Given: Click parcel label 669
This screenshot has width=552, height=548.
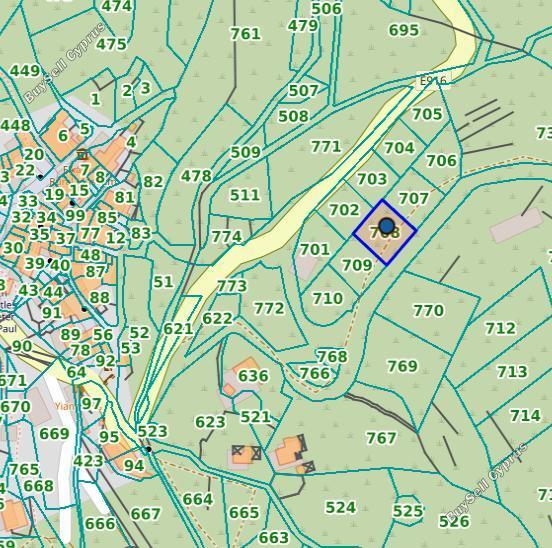Looking at the screenshot, I should tap(54, 434).
